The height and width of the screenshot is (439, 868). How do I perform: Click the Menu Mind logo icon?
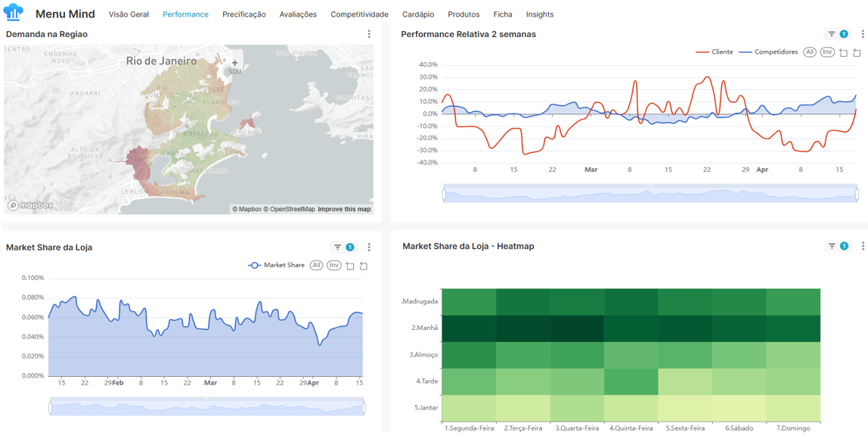click(x=14, y=13)
